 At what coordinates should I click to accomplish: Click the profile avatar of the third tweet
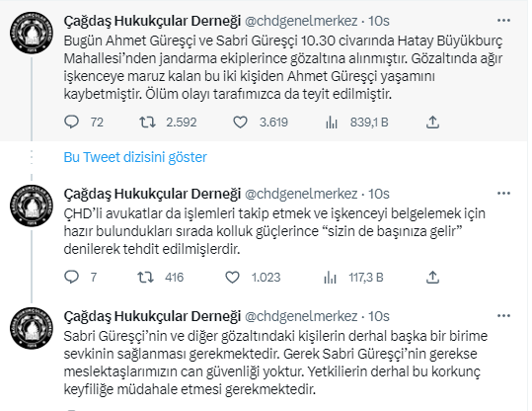pyautogui.click(x=32, y=328)
